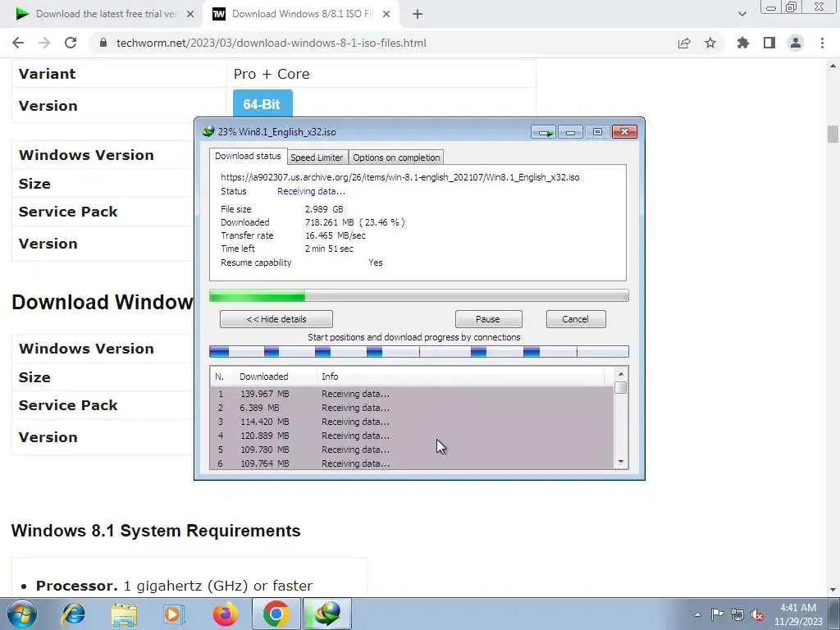
Task: Click the connection list scroll down arrow
Action: (621, 462)
